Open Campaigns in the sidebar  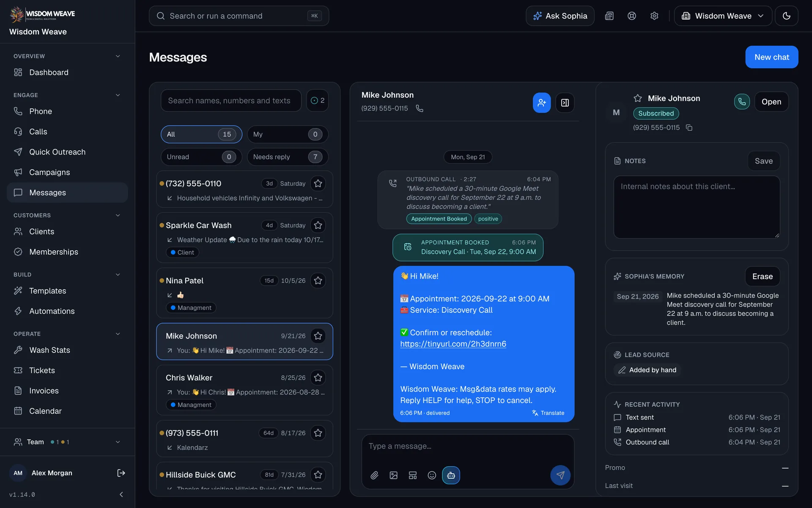67,172
